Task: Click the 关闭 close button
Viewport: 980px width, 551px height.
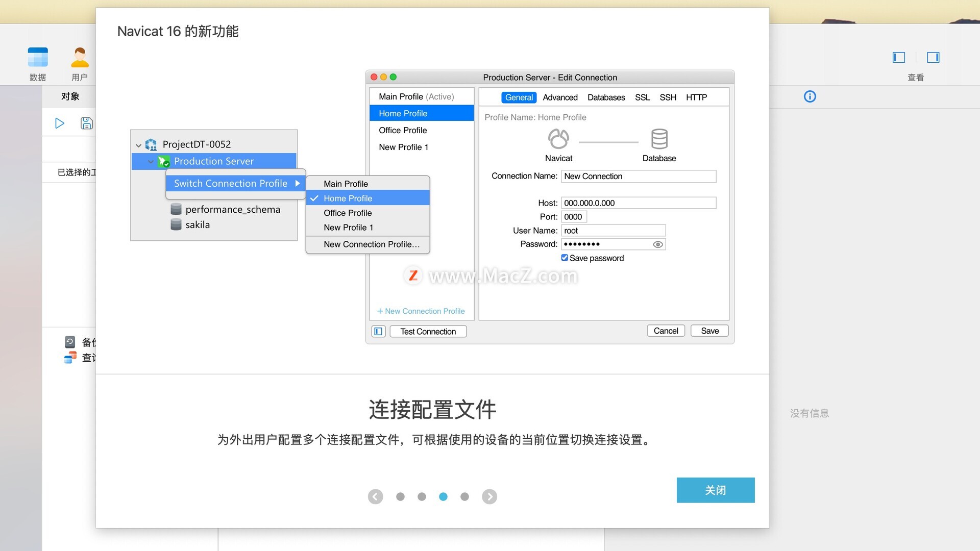Action: tap(715, 490)
